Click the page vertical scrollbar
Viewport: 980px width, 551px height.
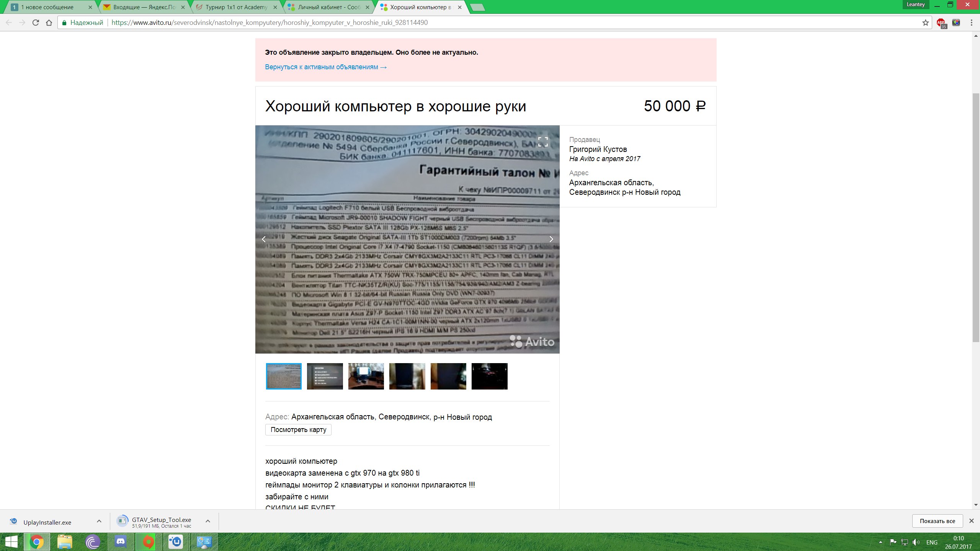(976, 217)
